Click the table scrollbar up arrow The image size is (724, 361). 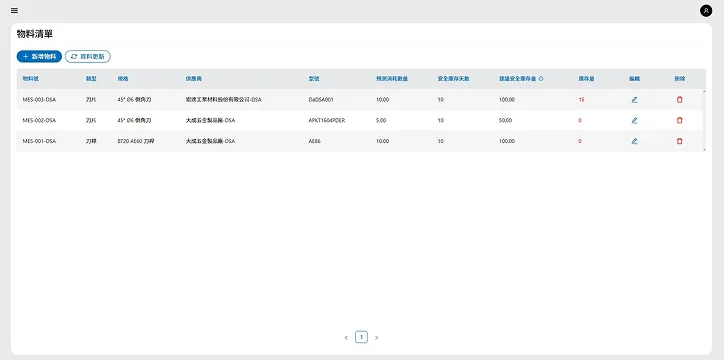pyautogui.click(x=704, y=91)
